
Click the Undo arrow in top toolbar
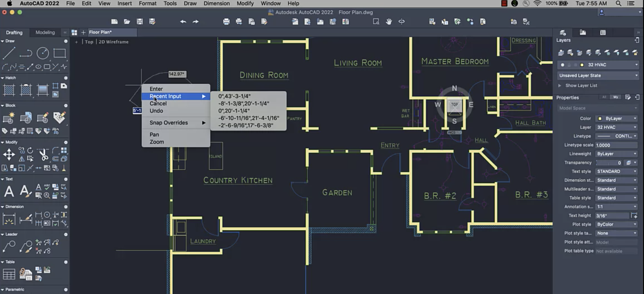click(183, 21)
